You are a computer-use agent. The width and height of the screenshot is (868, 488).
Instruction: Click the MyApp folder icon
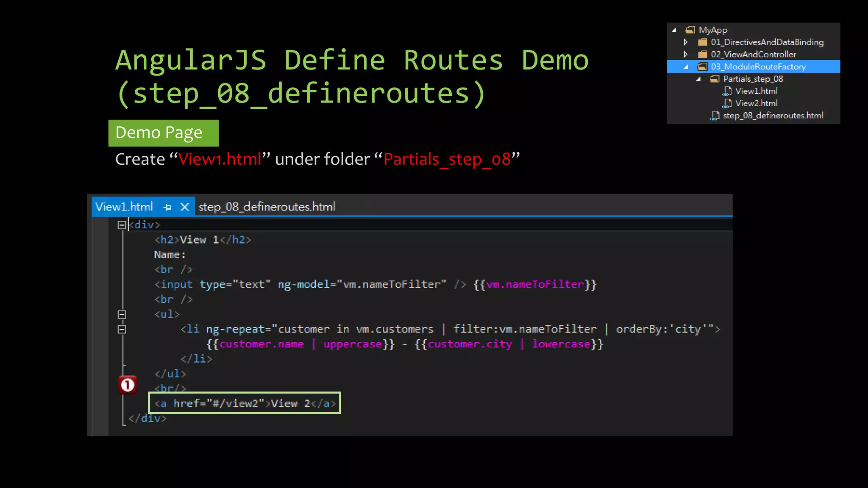(x=690, y=30)
